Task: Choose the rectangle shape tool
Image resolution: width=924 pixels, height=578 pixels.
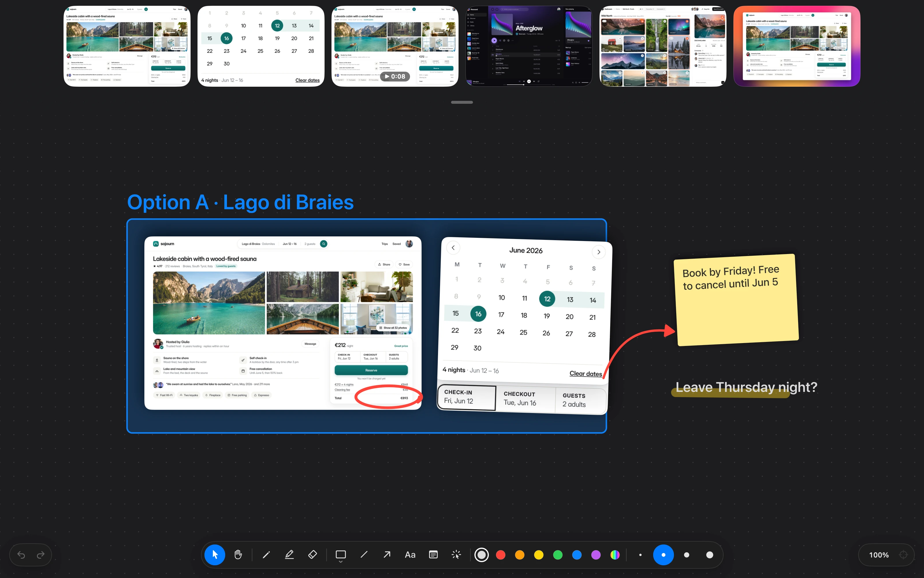Action: 341,554
